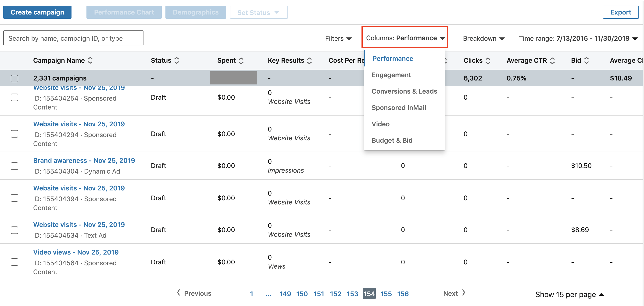Select the Budget & Bid columns option
644x306 pixels.
tap(392, 140)
